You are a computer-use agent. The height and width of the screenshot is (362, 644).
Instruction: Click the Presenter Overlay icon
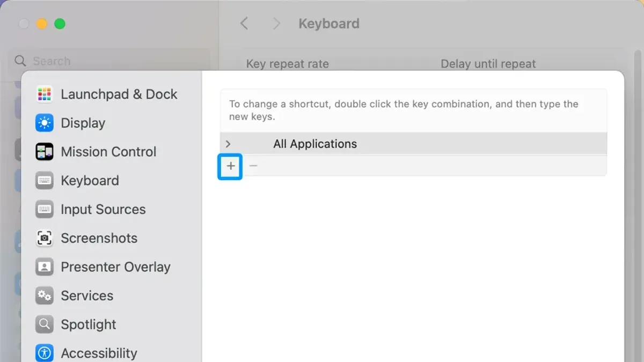(x=45, y=267)
